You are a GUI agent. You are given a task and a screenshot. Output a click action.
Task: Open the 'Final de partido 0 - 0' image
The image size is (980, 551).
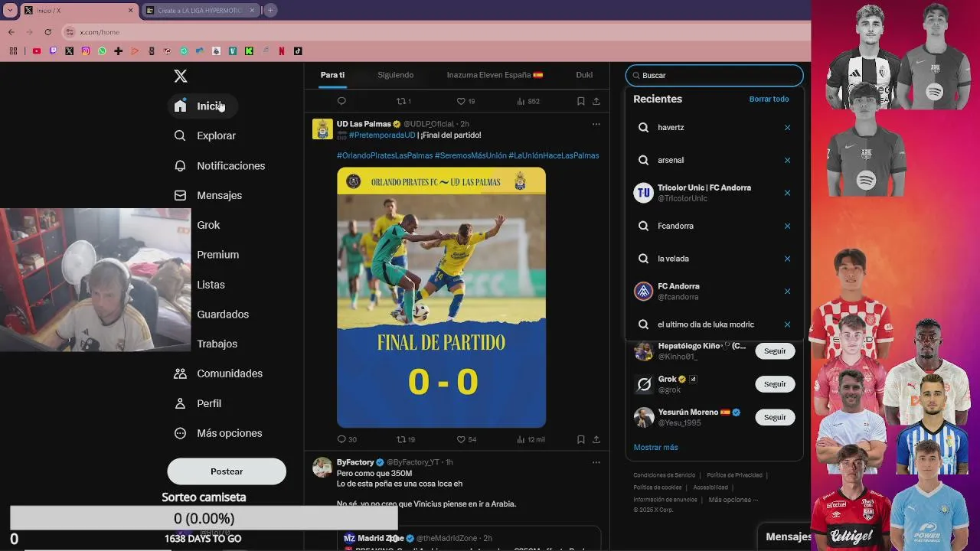441,298
